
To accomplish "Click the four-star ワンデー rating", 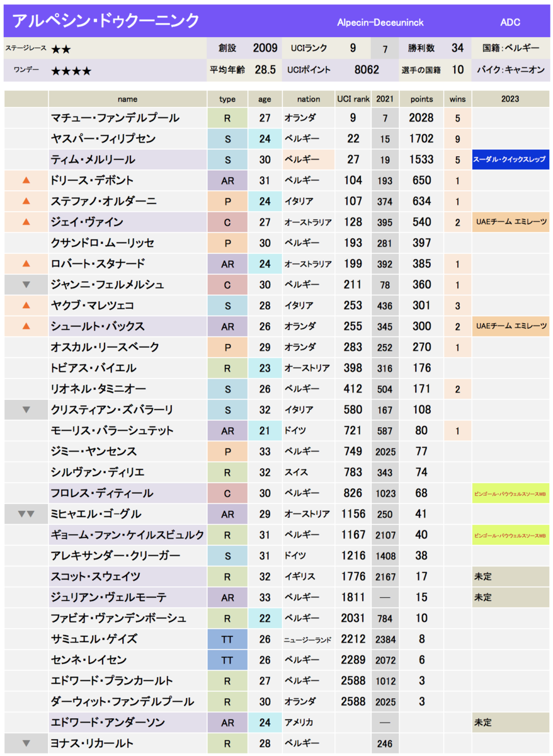I will (x=71, y=71).
